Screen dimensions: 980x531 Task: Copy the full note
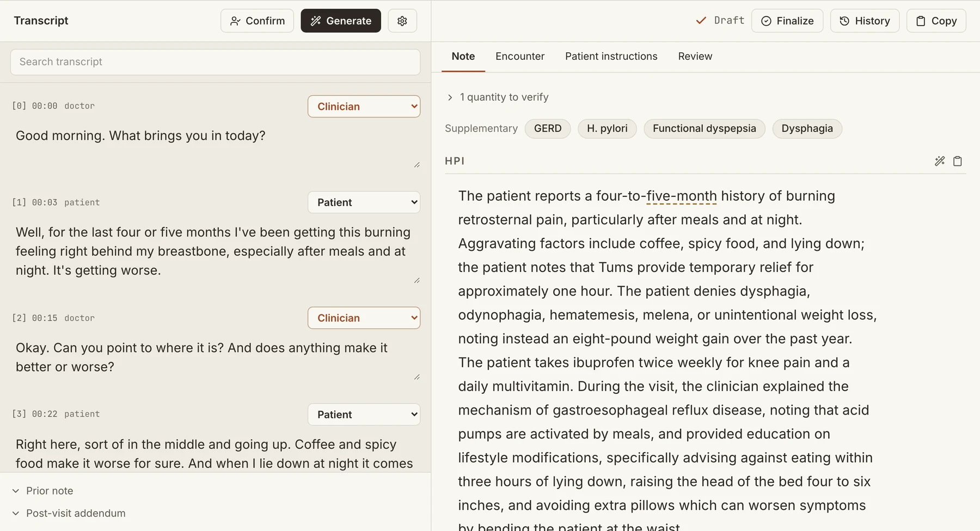point(936,21)
